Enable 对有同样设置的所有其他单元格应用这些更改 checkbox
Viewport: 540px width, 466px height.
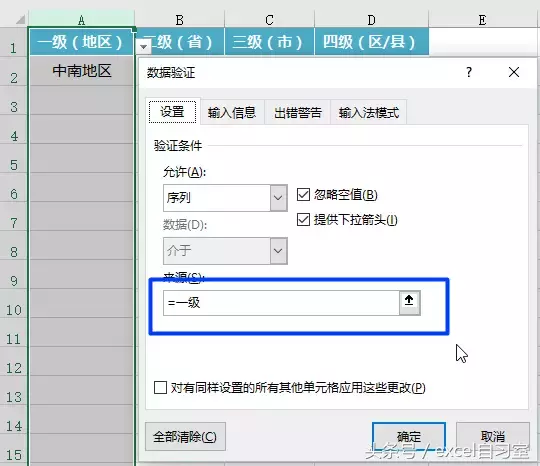pos(160,387)
